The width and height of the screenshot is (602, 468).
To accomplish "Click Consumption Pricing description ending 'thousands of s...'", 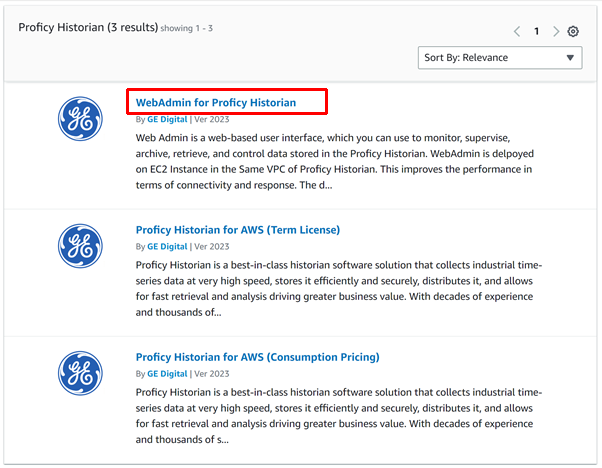I will coord(339,416).
